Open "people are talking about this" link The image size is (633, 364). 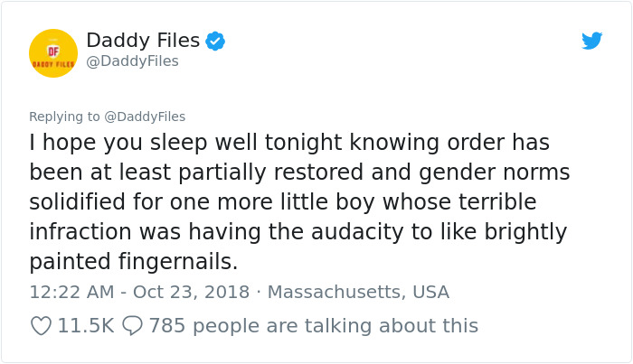(x=335, y=325)
